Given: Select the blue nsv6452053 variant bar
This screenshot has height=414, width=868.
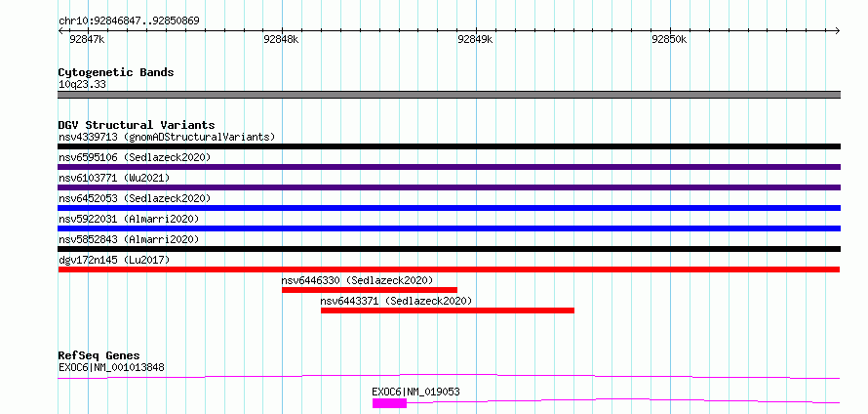Looking at the screenshot, I should point(449,208).
